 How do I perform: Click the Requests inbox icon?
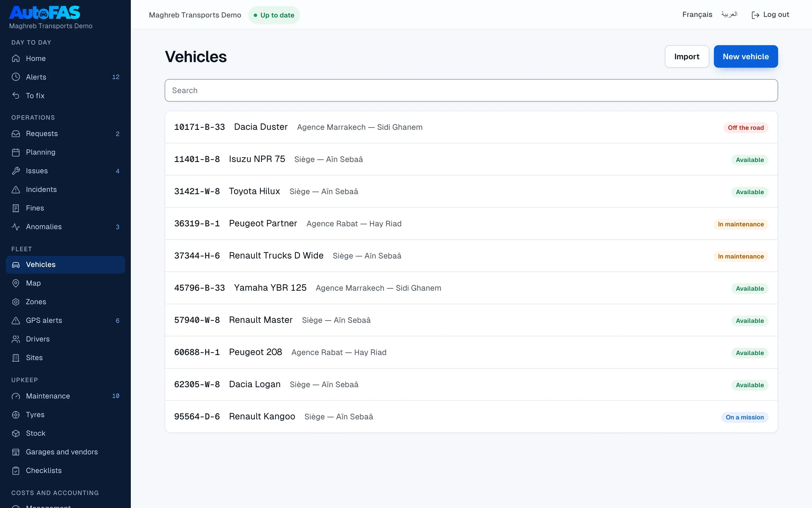click(x=16, y=134)
